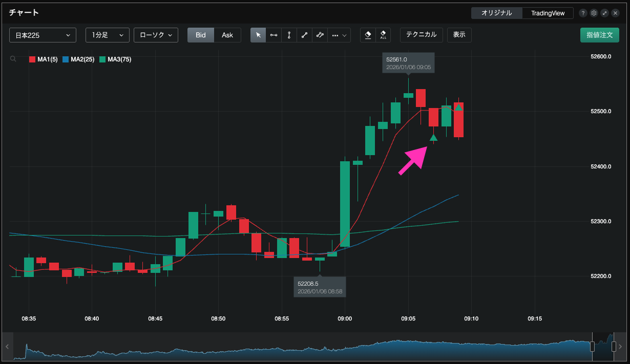
Task: Select the horizontal line drawing tool
Action: click(274, 35)
